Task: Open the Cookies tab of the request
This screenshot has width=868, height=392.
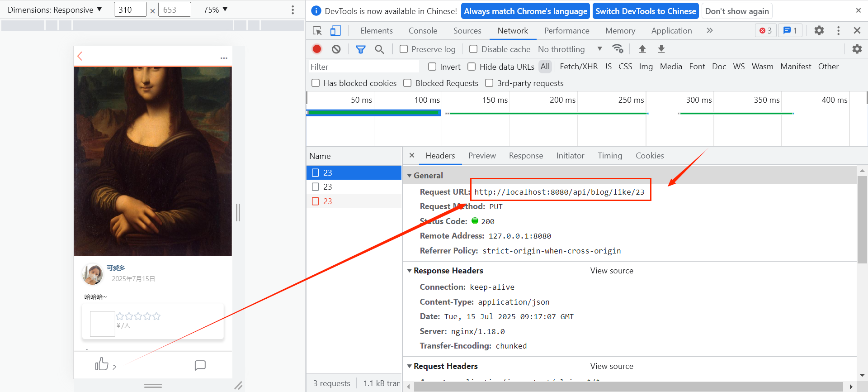Action: [x=650, y=155]
